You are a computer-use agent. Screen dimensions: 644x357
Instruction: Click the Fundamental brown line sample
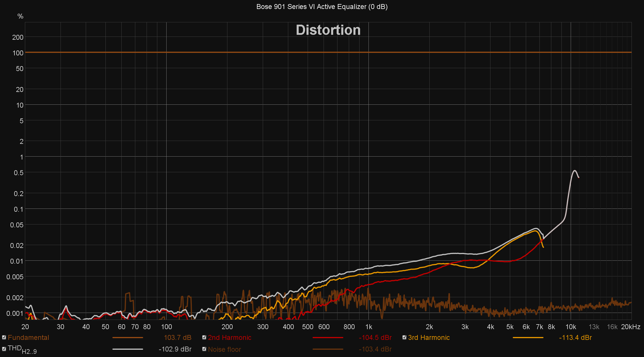coord(128,338)
